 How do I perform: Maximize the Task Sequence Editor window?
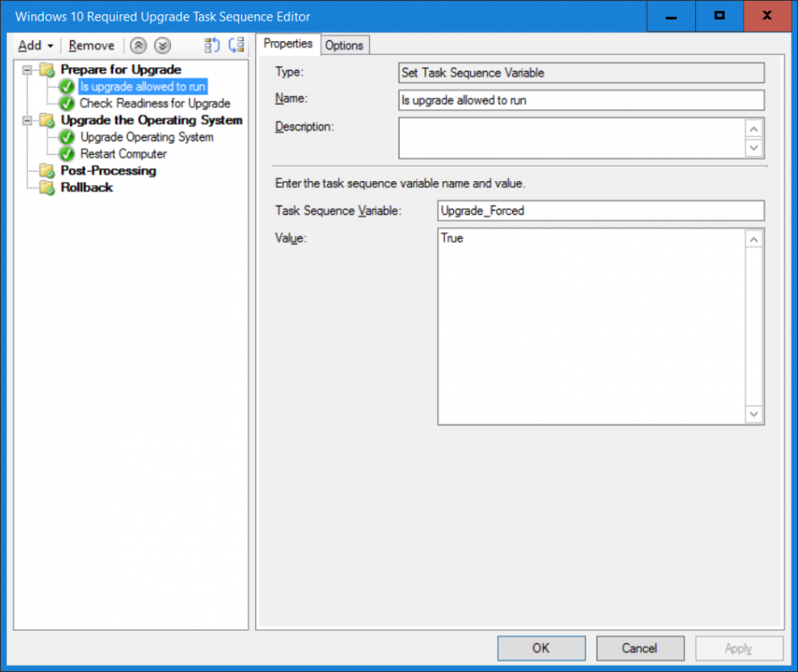tap(719, 16)
